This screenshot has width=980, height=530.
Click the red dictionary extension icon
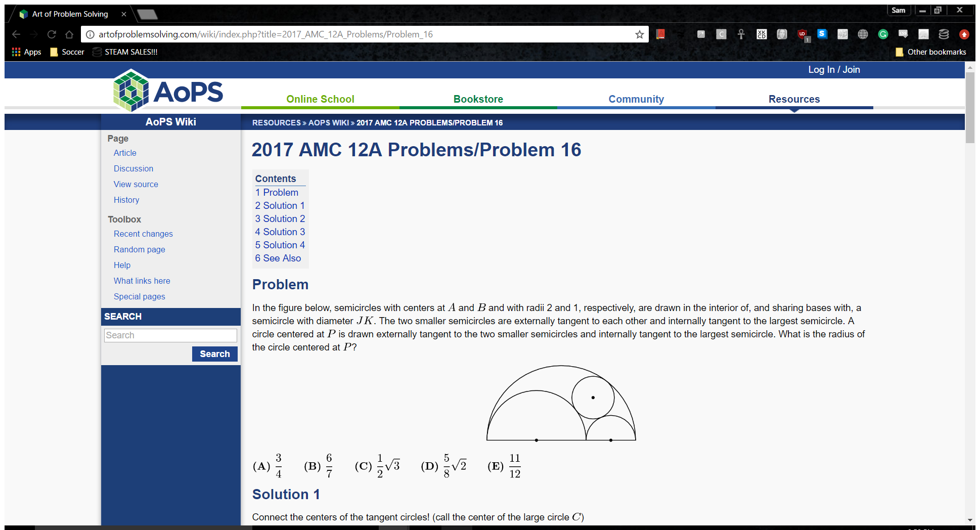tap(660, 34)
